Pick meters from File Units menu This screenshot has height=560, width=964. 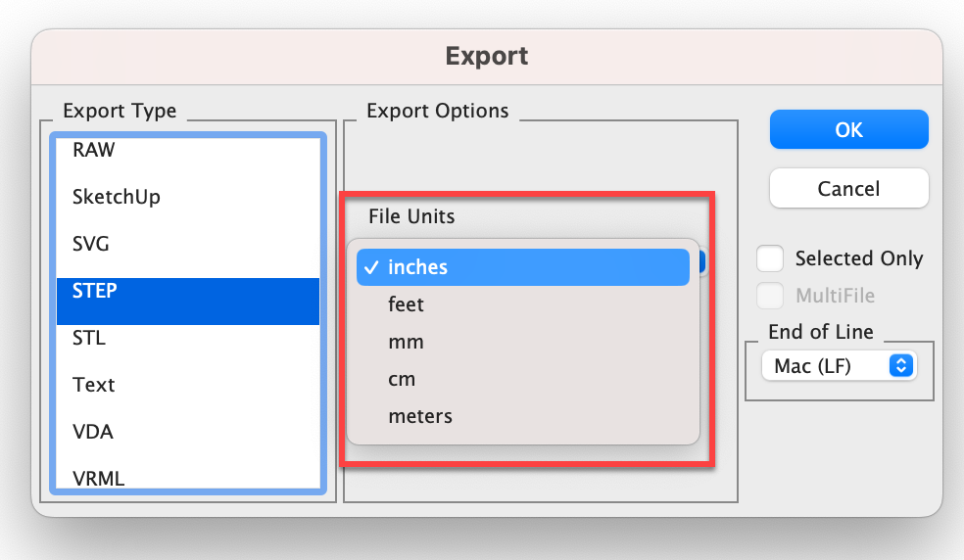[x=522, y=416]
